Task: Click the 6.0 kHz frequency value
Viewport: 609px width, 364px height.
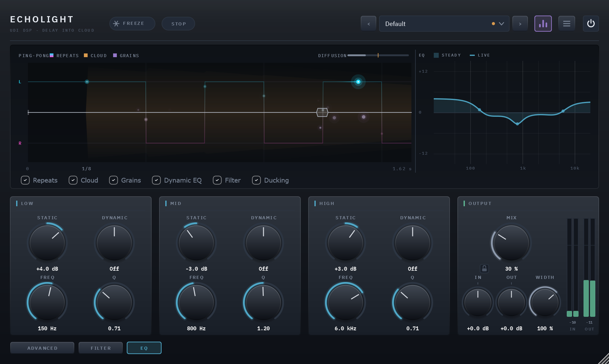Action: [x=346, y=328]
